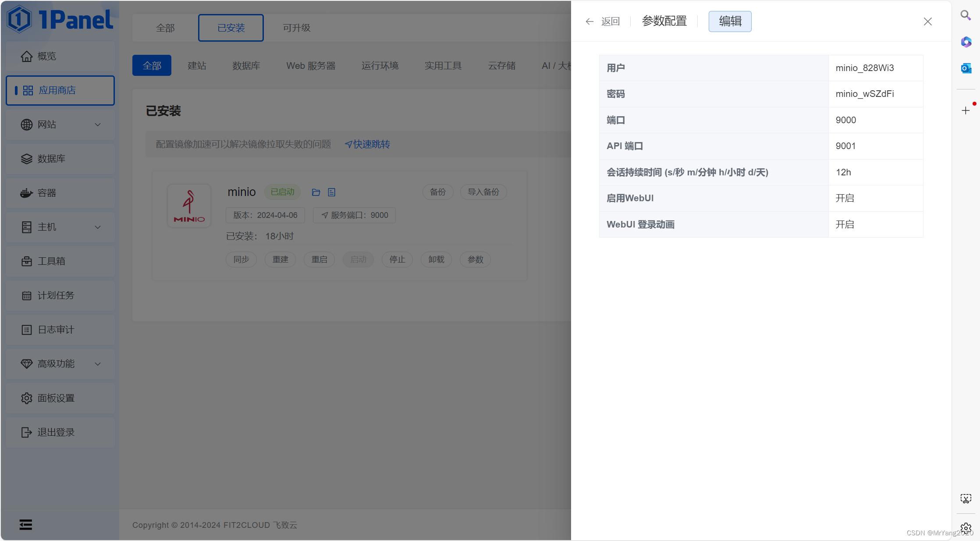The image size is (980, 541).
Task: Expand the 主机 sidebar menu
Action: (60, 227)
